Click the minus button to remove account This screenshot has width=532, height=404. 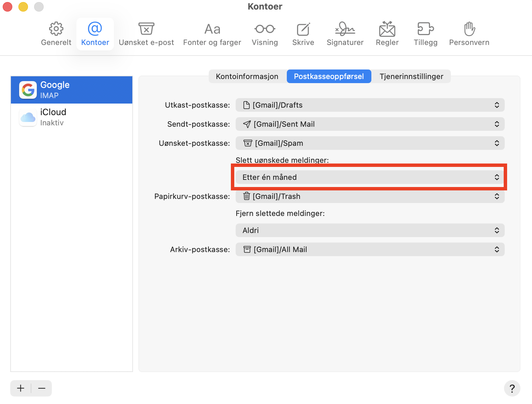(42, 388)
